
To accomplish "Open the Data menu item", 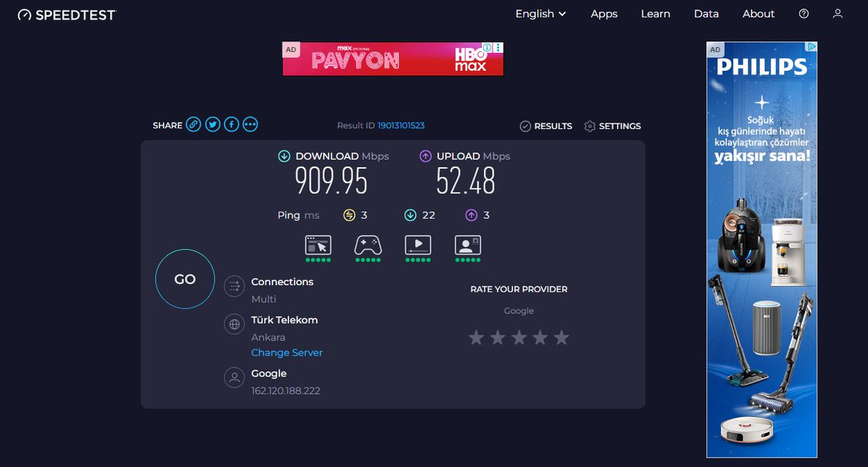I will (706, 14).
